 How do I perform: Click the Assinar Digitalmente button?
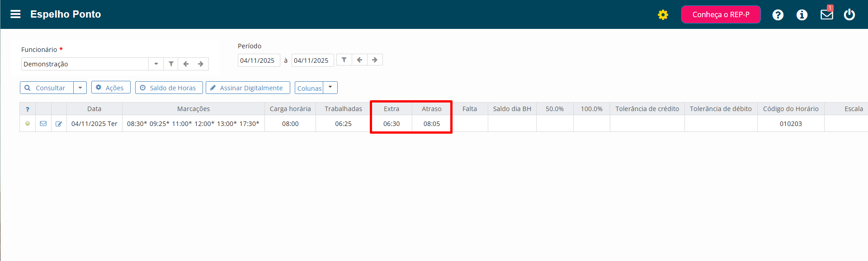pos(248,88)
